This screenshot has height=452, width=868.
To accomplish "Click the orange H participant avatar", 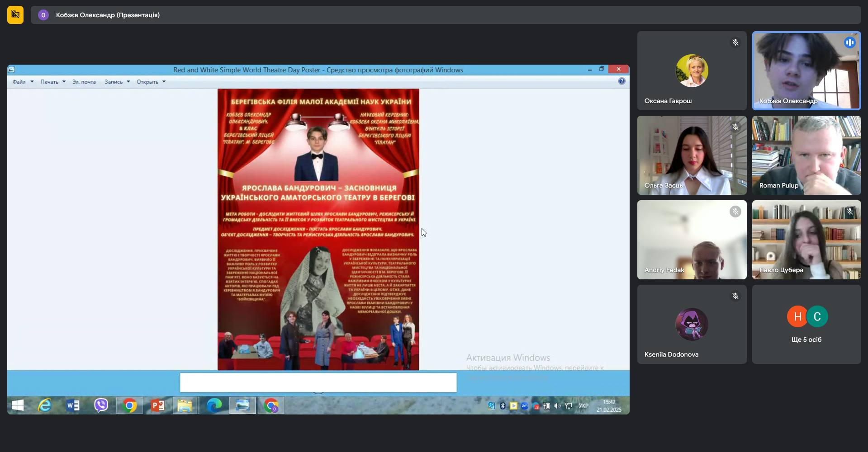I will (x=797, y=316).
